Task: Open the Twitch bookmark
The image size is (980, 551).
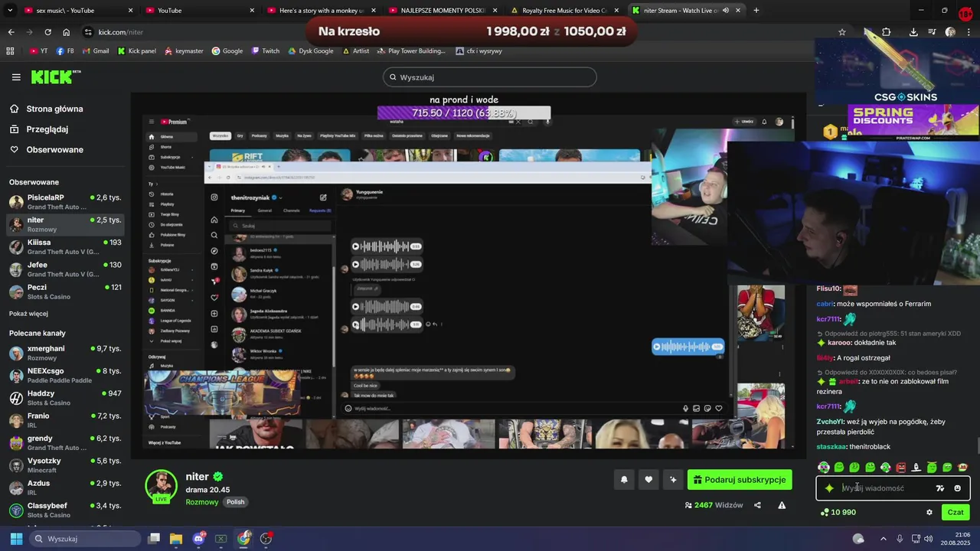Action: [266, 51]
